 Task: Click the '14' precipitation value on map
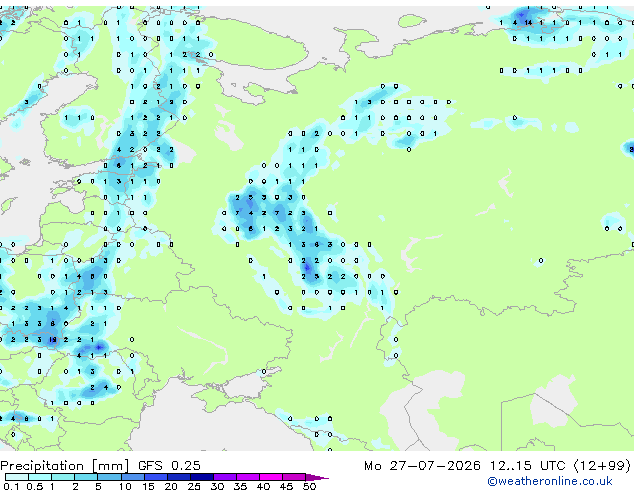click(x=528, y=23)
